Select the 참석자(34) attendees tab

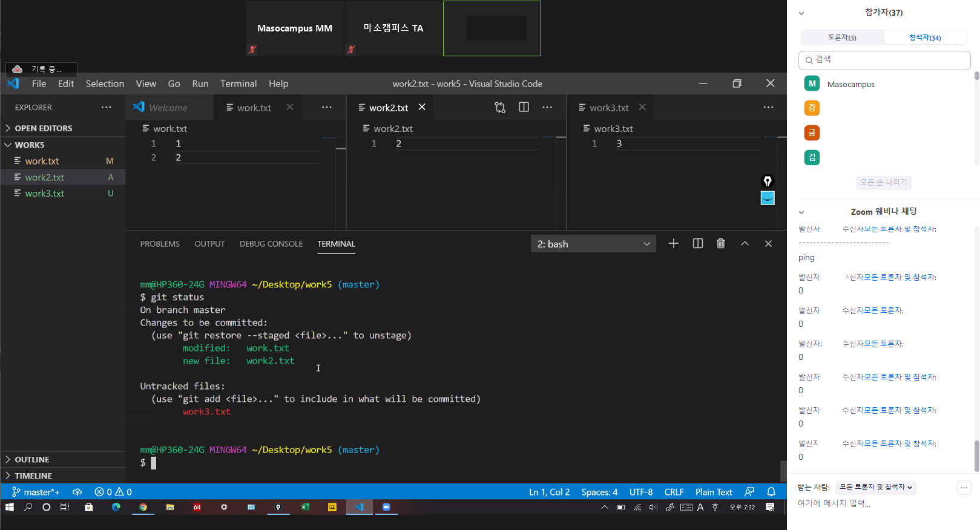(924, 38)
